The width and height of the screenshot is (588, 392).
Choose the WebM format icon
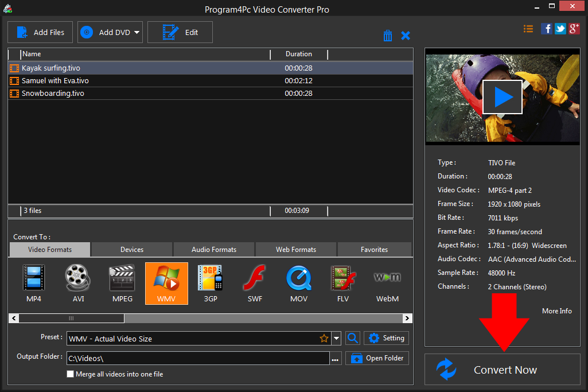387,283
